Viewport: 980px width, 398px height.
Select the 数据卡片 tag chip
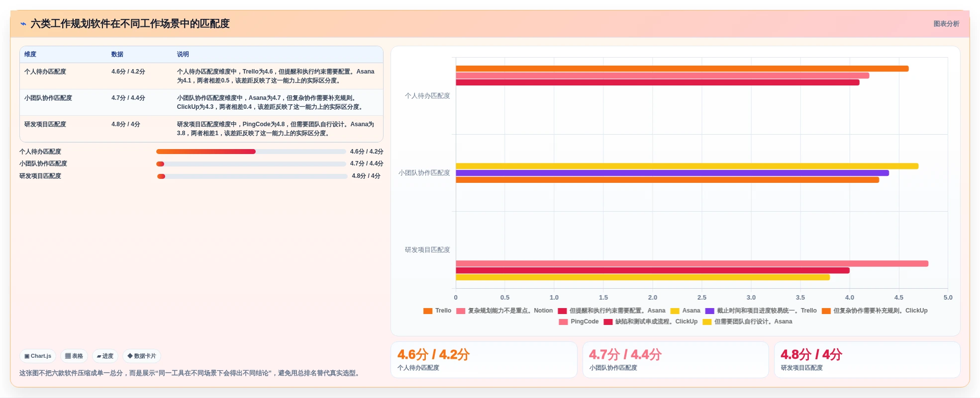[142, 356]
